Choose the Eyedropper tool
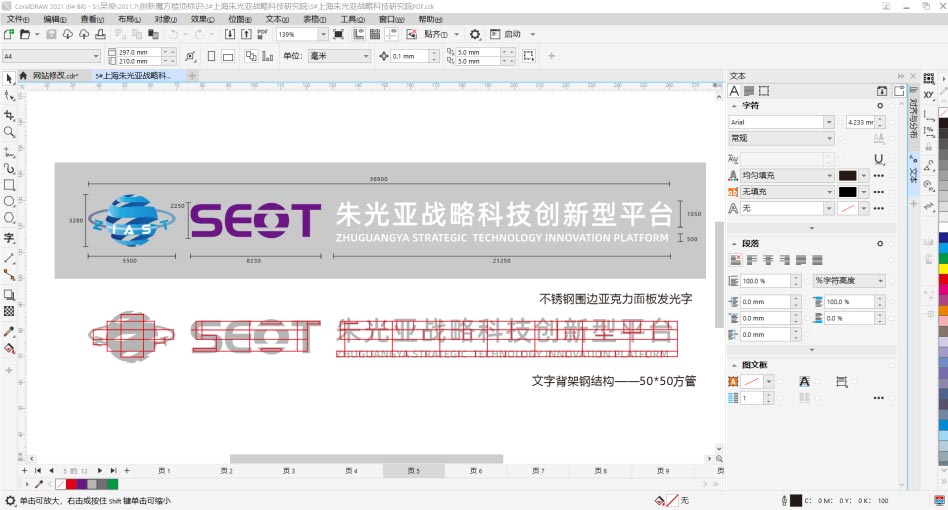948x510 pixels. click(9, 331)
